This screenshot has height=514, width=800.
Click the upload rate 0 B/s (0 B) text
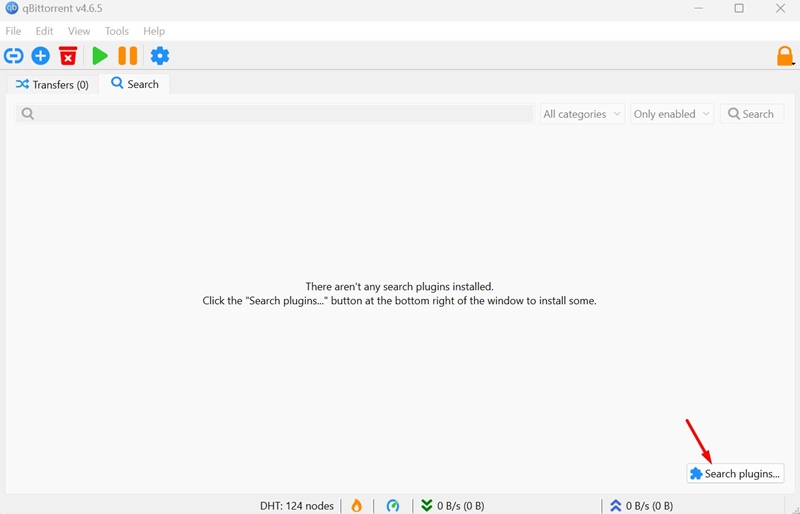click(x=649, y=506)
